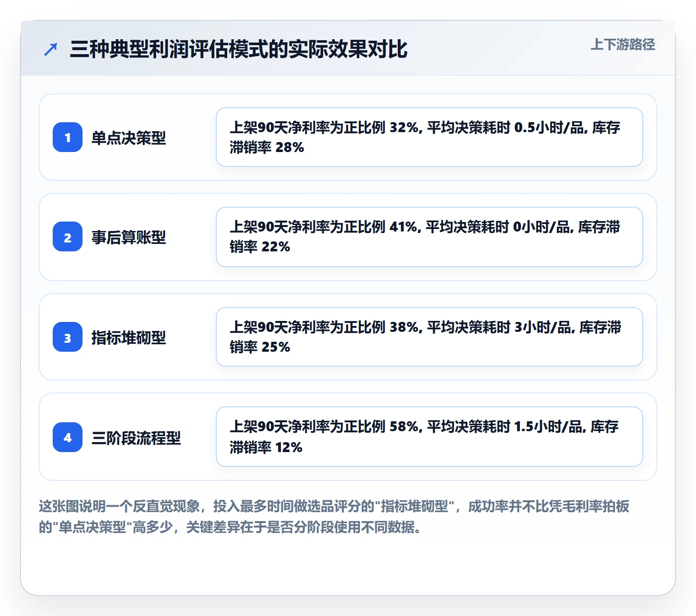
Task: Select the 指标堆砌型 row label
Action: point(129,337)
